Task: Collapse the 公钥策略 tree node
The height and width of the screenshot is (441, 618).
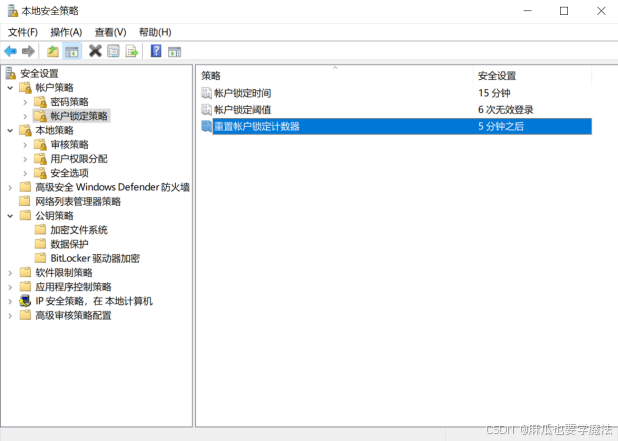Action: pyautogui.click(x=10, y=216)
